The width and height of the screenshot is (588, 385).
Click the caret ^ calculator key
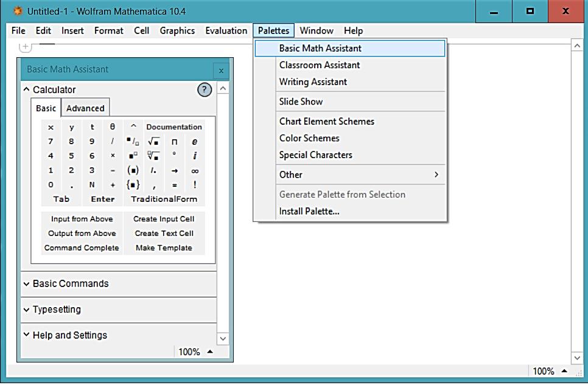[133, 127]
